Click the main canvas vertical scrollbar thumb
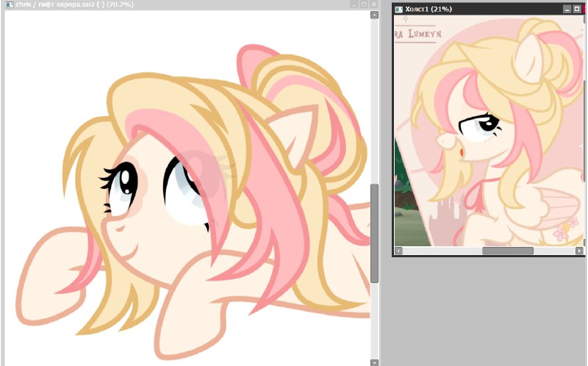 [x=374, y=233]
